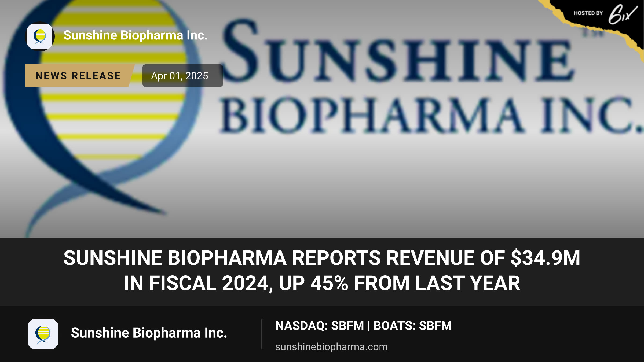Click the revenue of $34.9M headline line
The width and height of the screenshot is (644, 362).
(x=322, y=258)
